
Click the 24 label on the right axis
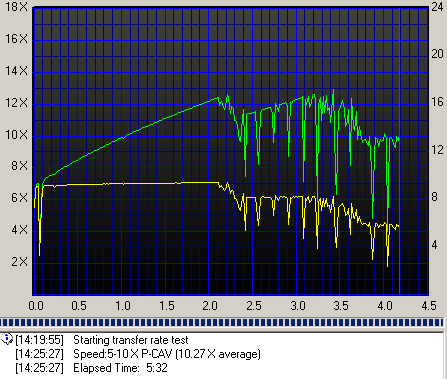437,7
